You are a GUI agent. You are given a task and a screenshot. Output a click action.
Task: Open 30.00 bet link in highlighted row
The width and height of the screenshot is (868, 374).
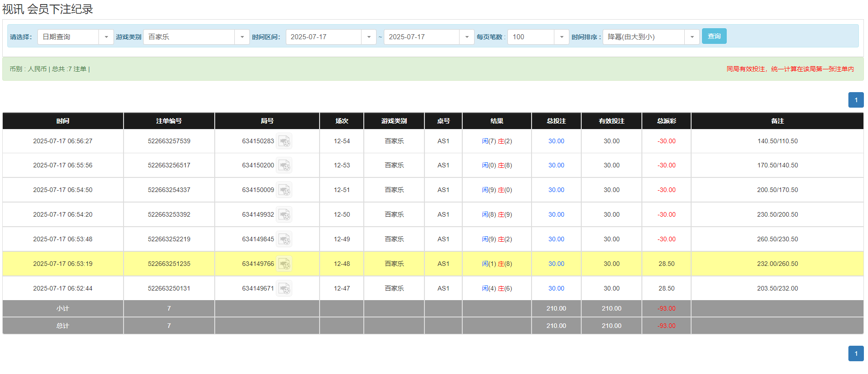tap(556, 264)
